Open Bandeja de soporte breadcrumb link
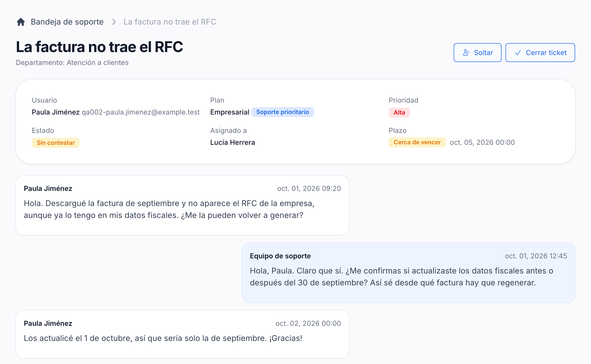The width and height of the screenshot is (591, 364). pyautogui.click(x=67, y=22)
